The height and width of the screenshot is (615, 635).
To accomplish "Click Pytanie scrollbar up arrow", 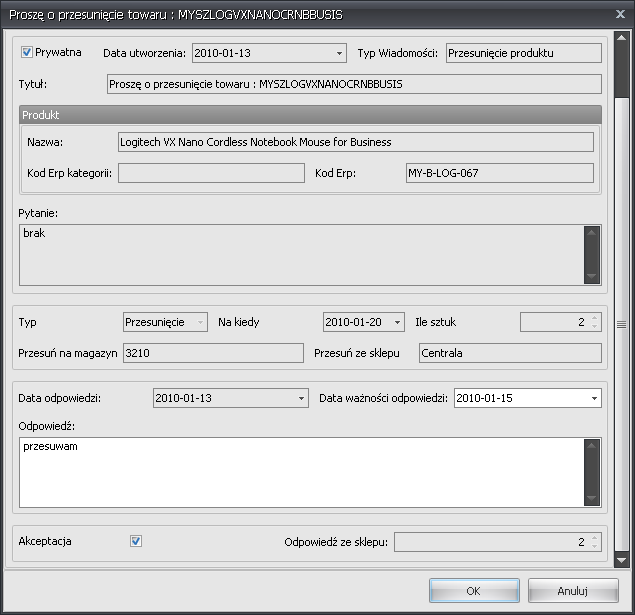I will pos(592,232).
